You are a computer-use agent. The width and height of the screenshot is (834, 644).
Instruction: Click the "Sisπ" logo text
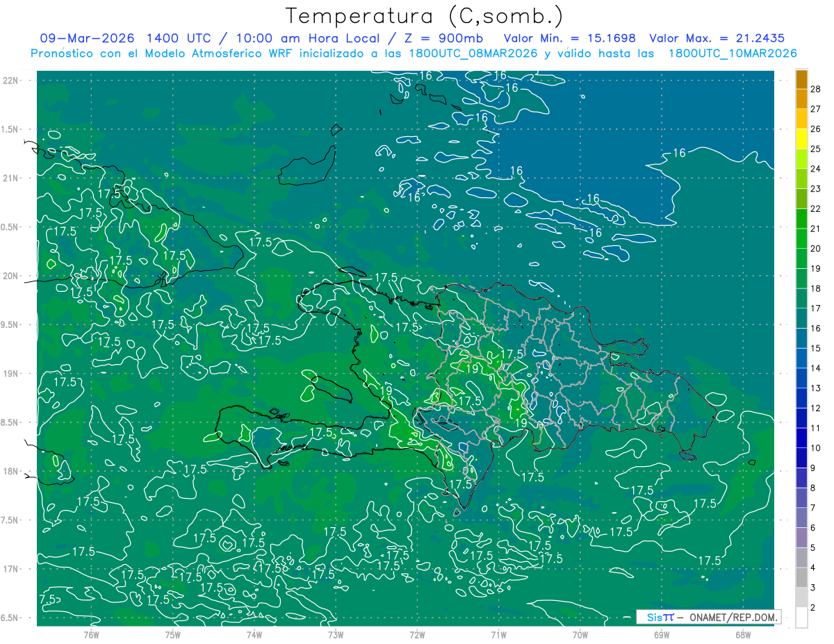pyautogui.click(x=660, y=617)
